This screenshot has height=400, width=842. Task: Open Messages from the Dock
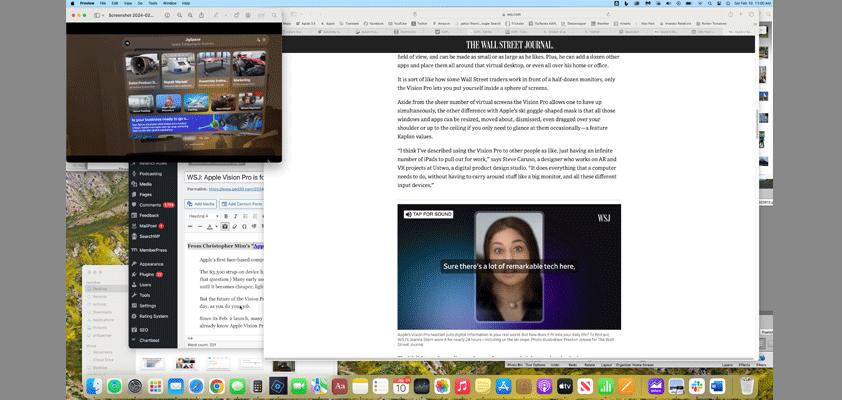pyautogui.click(x=237, y=386)
